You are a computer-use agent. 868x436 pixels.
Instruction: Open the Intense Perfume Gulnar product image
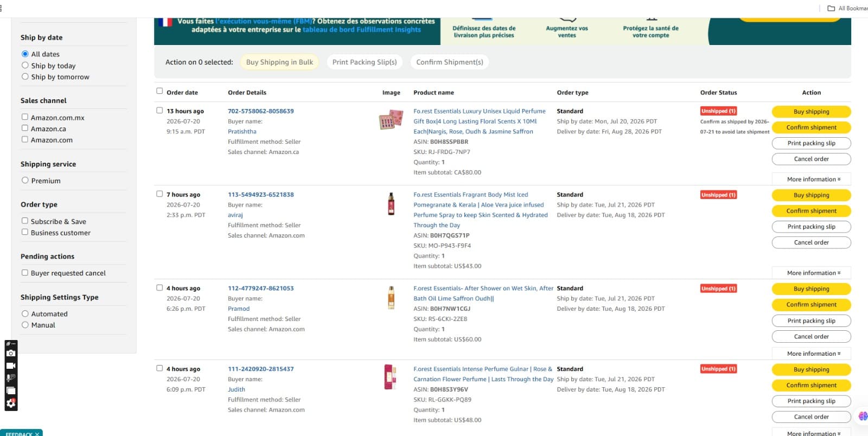(390, 377)
